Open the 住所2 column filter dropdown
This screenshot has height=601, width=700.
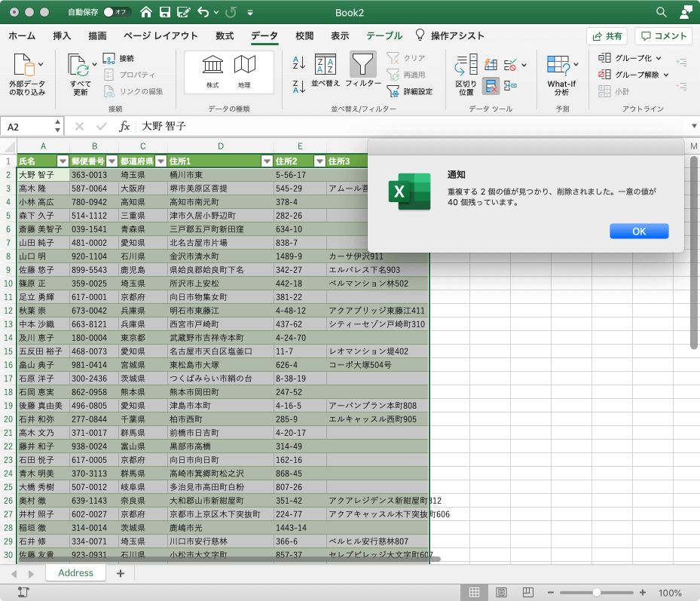(319, 161)
